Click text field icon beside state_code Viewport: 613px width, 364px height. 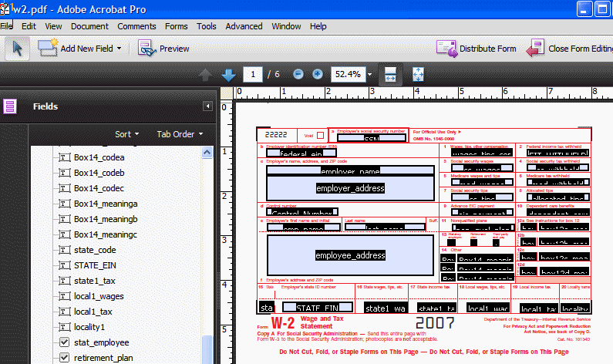pos(65,250)
